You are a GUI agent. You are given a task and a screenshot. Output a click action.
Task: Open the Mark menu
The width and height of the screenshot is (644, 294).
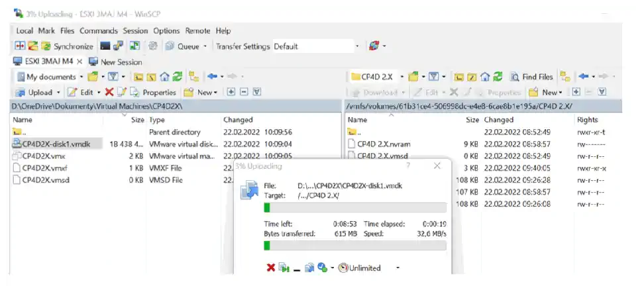(x=46, y=31)
